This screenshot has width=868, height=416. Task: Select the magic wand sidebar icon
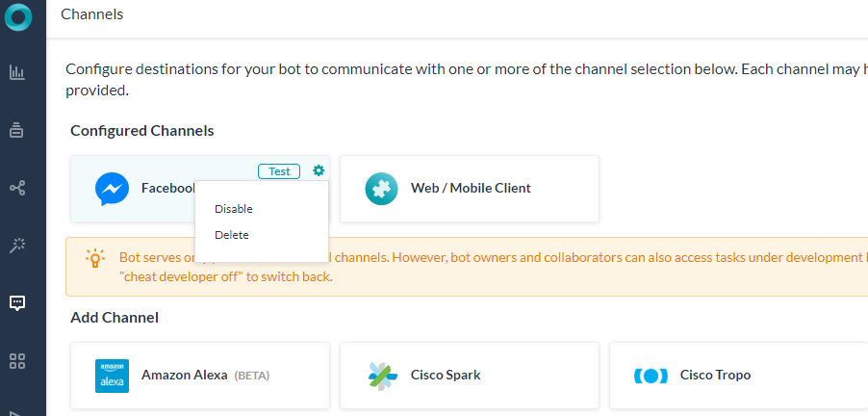coord(17,246)
